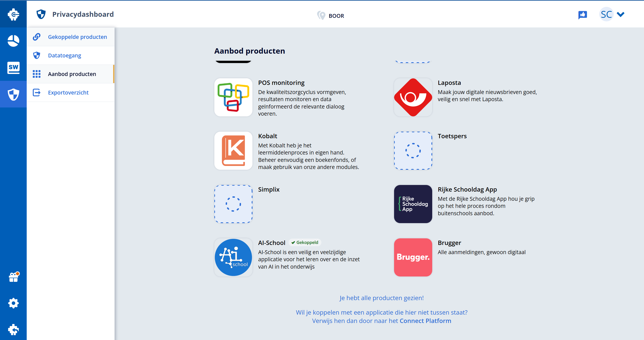The width and height of the screenshot is (644, 340).
Task: Open the Toetspers placeholder tile
Action: (x=413, y=150)
